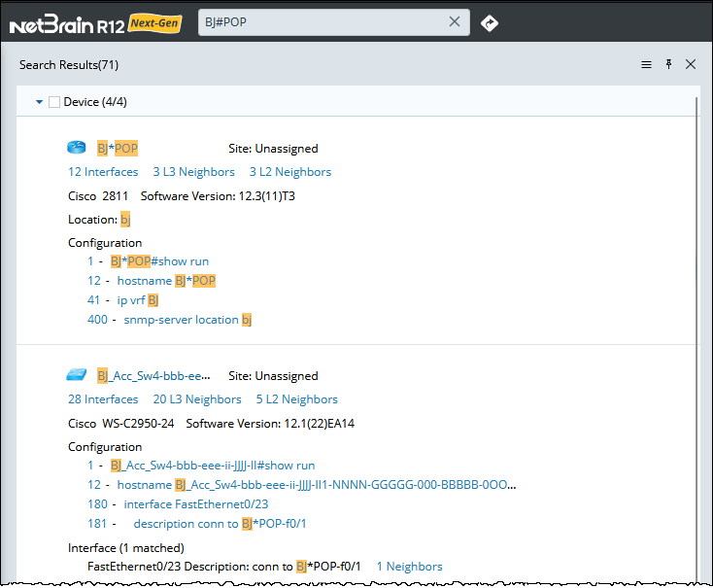713x588 pixels.
Task: Open 20 L3 Neighbors link
Action: pyautogui.click(x=197, y=399)
